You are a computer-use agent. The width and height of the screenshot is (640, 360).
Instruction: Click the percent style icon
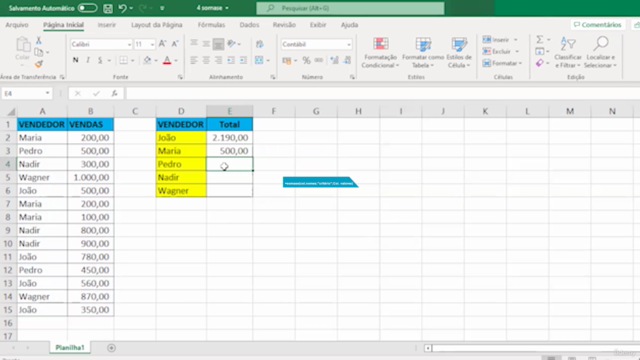[307, 60]
